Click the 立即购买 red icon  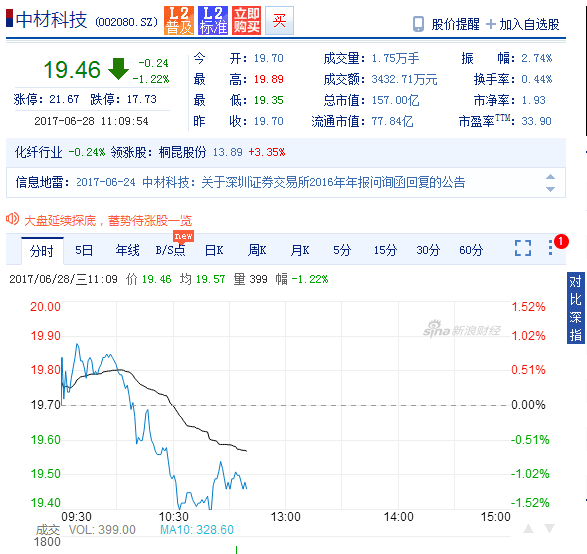click(x=246, y=21)
